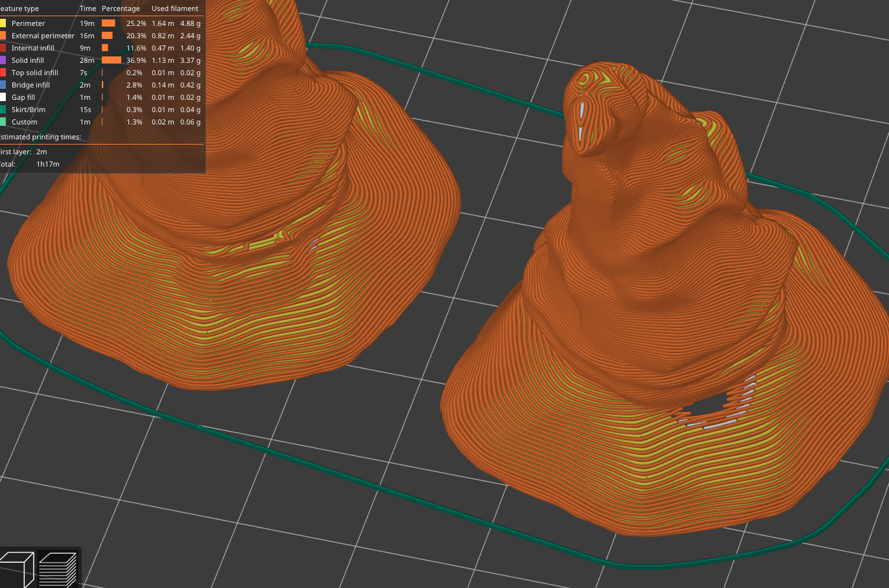This screenshot has width=889, height=588.
Task: Click the 11.6% Internal infill percentage
Action: tap(136, 48)
